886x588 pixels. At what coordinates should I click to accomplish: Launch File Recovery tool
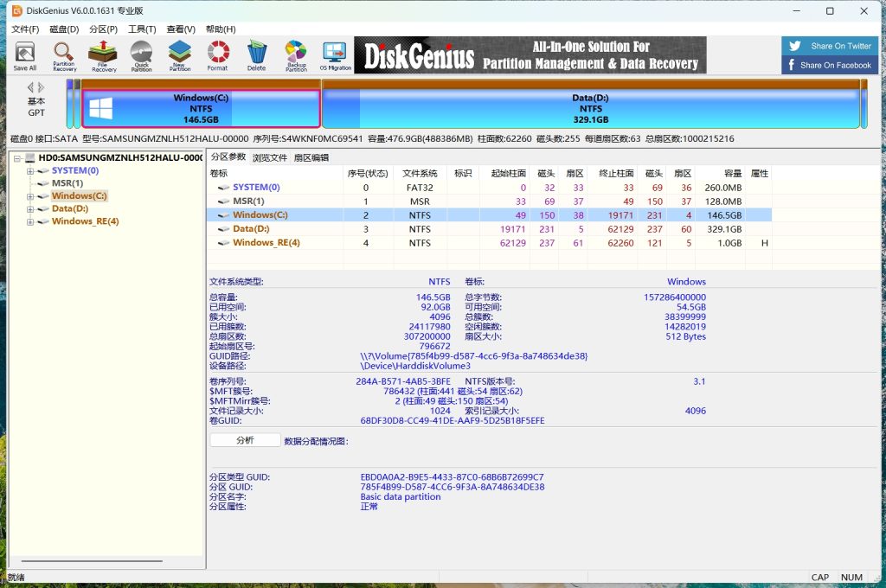click(103, 56)
